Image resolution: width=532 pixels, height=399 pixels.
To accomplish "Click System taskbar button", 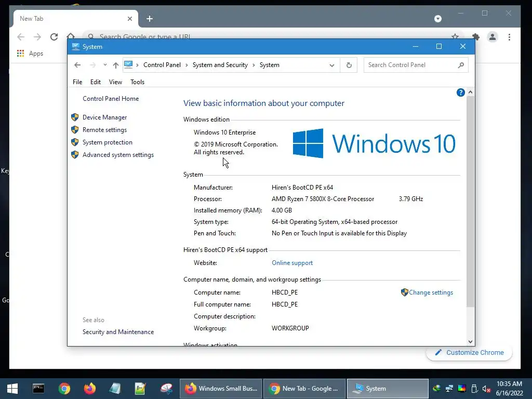I will click(388, 389).
